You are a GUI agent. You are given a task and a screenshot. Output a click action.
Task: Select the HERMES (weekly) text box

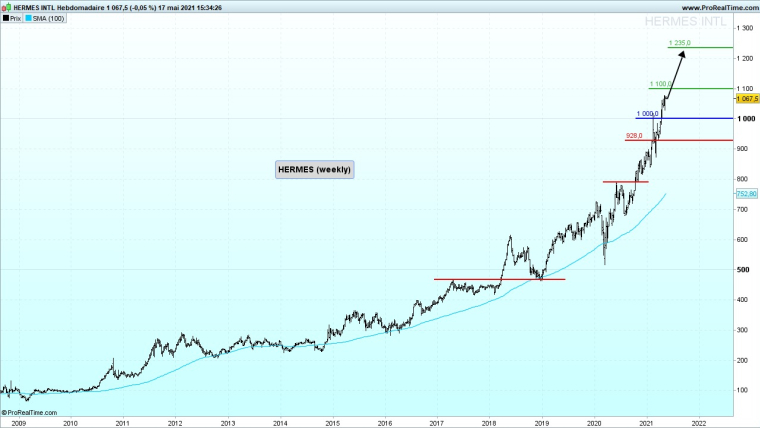315,170
